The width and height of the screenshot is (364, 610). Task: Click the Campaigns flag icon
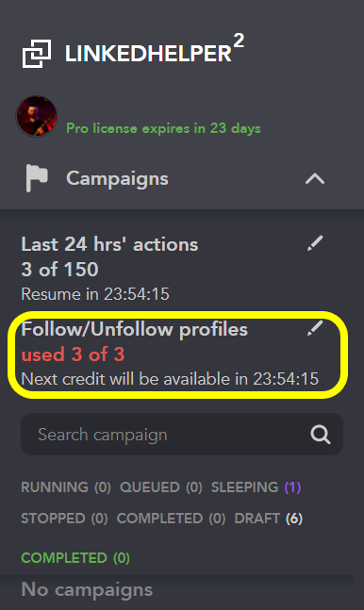coord(37,178)
